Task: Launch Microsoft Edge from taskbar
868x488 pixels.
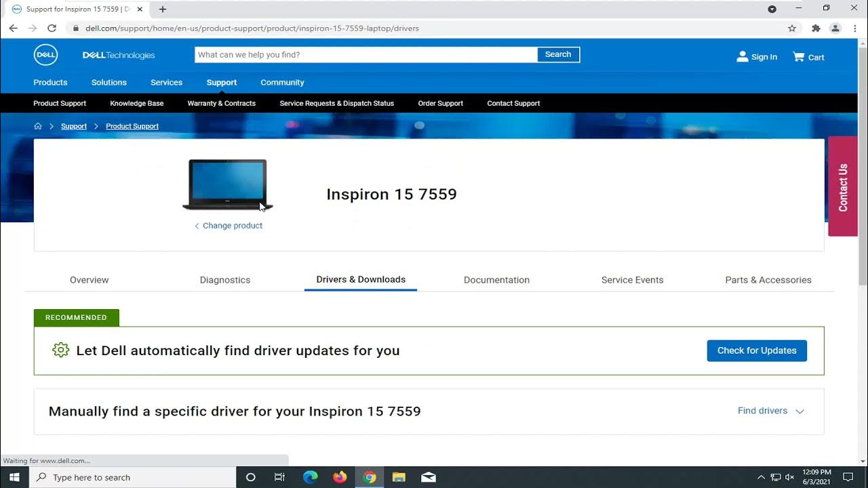Action: (x=310, y=477)
